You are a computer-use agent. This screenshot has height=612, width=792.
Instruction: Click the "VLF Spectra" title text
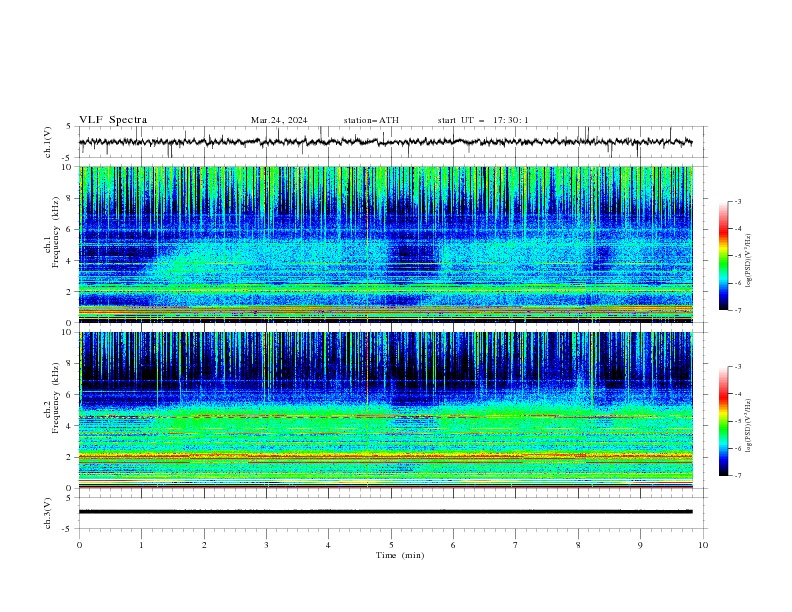pos(113,120)
